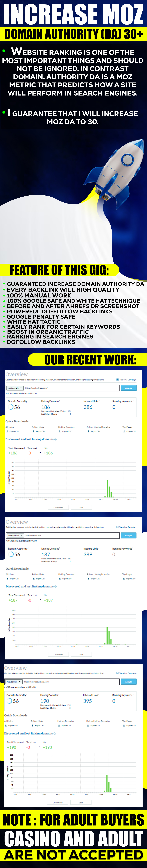Click the Linking Domains value "186"
The height and width of the screenshot is (868, 147).
[46, 407]
